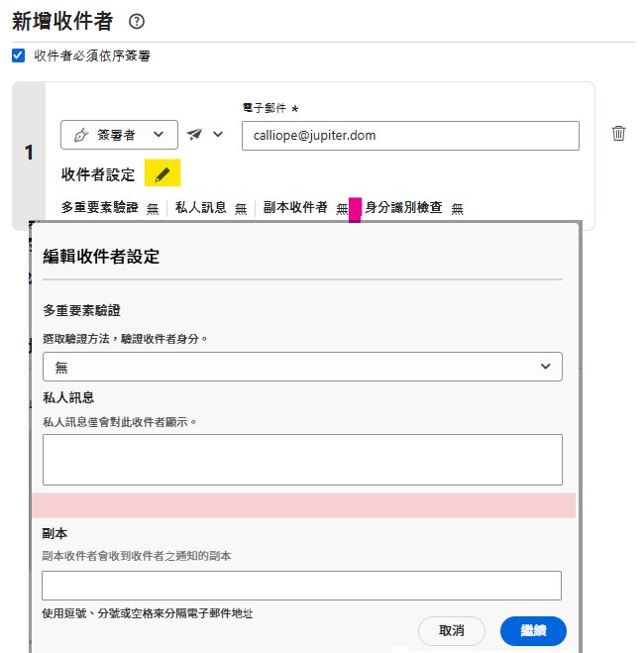The width and height of the screenshot is (644, 653).
Task: Click the 繼續 button
Action: point(533,630)
